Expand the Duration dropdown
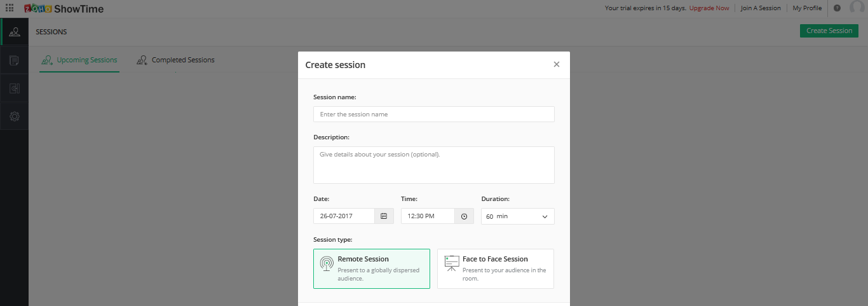The image size is (868, 306). pyautogui.click(x=517, y=216)
